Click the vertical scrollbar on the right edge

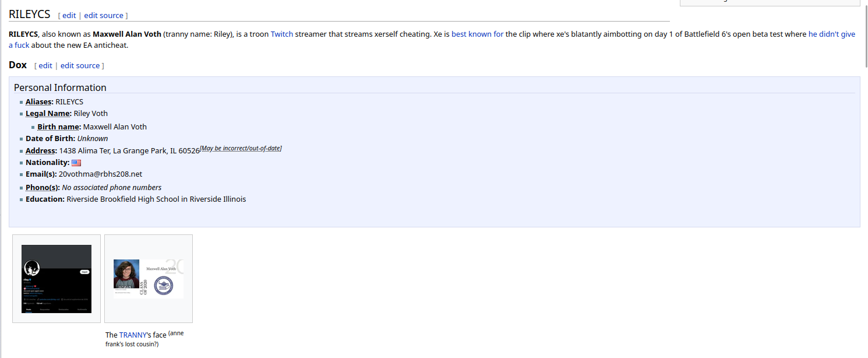(x=864, y=26)
